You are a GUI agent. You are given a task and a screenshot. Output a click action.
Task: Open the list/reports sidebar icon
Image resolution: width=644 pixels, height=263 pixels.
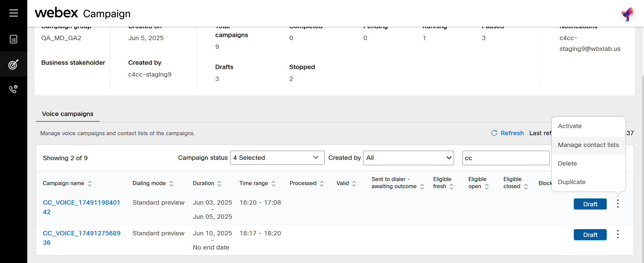13,39
